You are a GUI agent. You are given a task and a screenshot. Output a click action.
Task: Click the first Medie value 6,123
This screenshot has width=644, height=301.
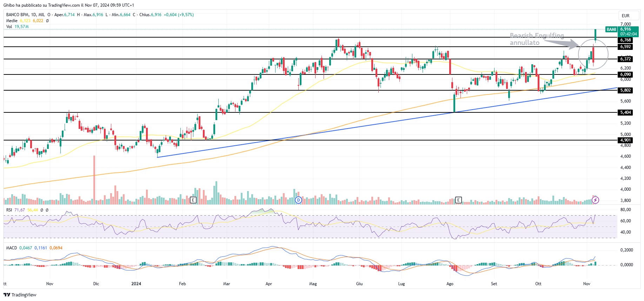point(25,21)
